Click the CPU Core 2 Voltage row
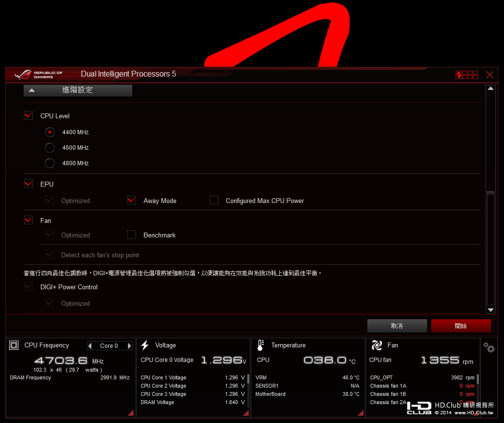This screenshot has height=423, width=504. pos(193,386)
